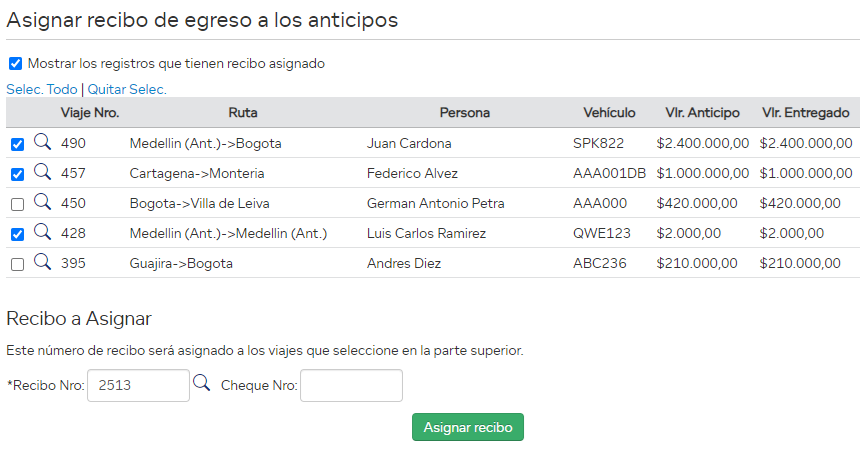Open the magnifier for trip 395
This screenshot has width=860, height=461.
(x=42, y=262)
